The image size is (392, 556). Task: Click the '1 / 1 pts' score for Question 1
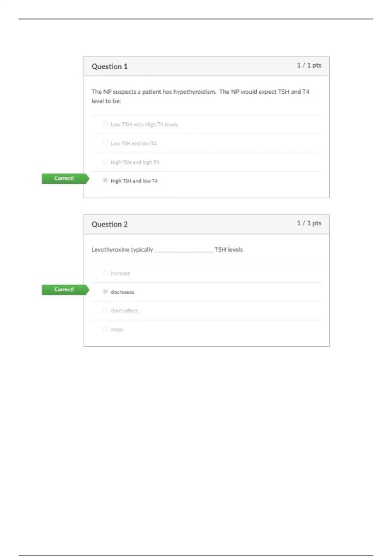click(309, 65)
